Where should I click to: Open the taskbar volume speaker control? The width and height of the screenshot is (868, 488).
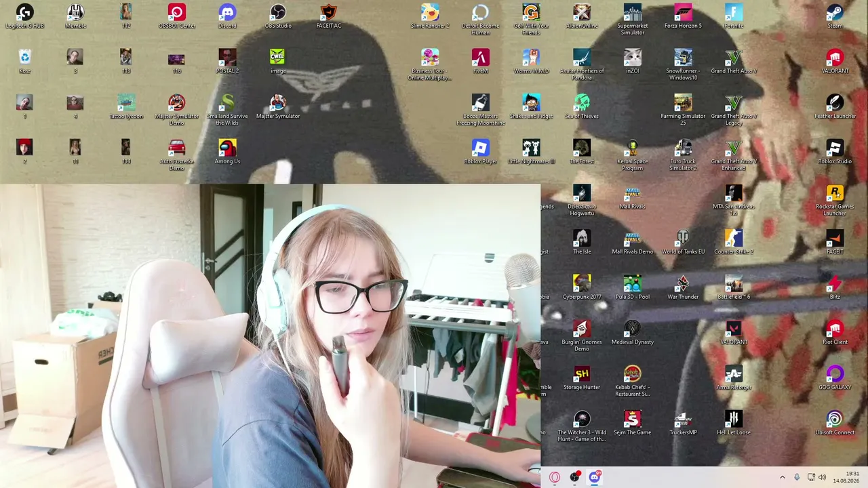[823, 477]
